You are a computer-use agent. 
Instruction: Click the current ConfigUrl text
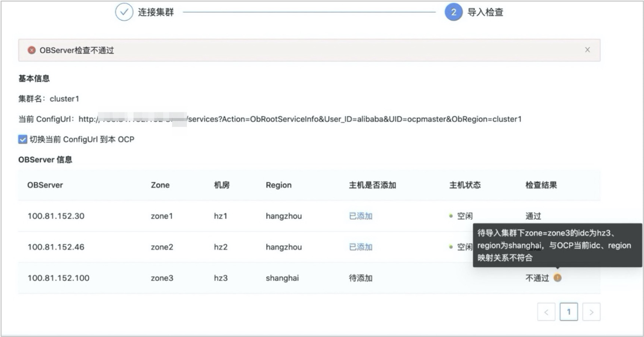(270, 119)
